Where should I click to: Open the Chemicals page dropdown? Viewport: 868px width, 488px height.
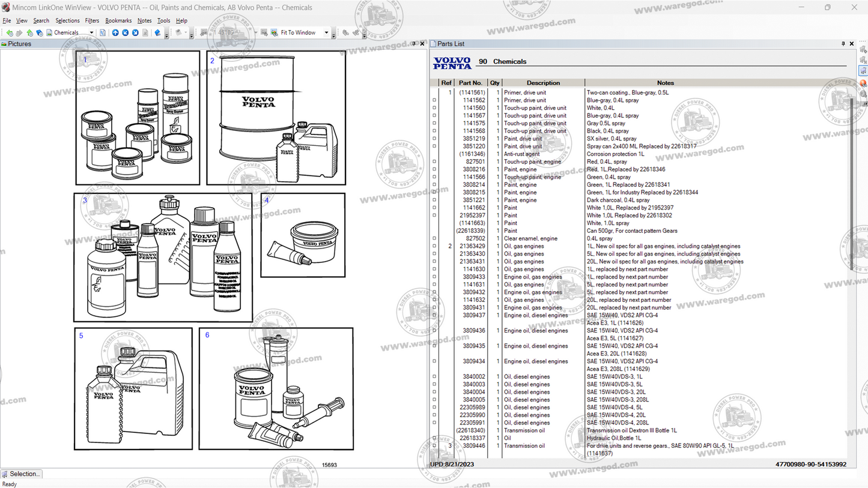91,32
